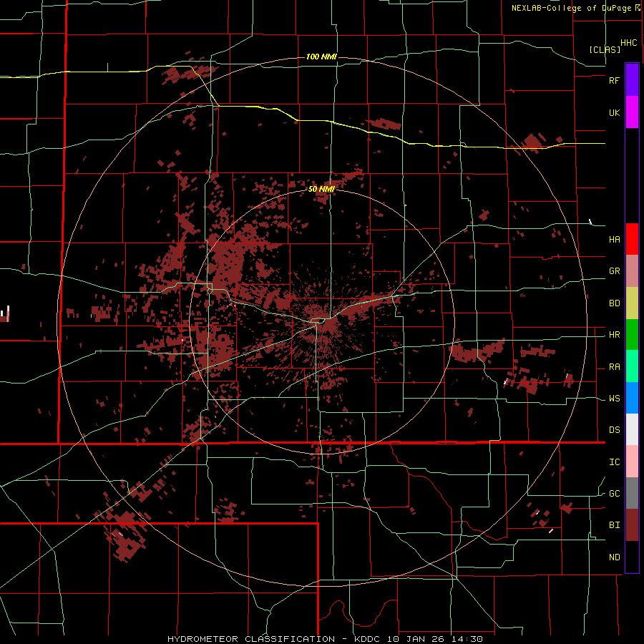The image size is (644, 644).
Task: Click the BI biological brown swatch
Action: [x=632, y=525]
